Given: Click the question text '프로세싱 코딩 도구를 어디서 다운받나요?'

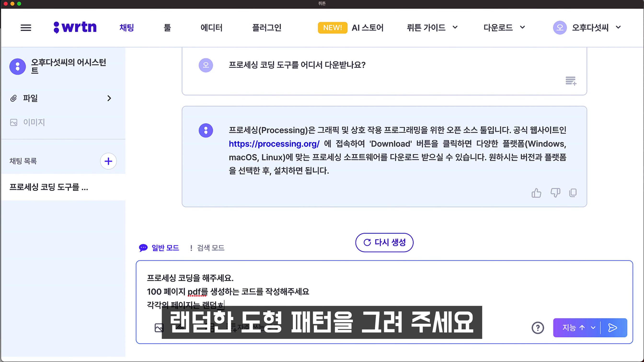Looking at the screenshot, I should tap(297, 65).
